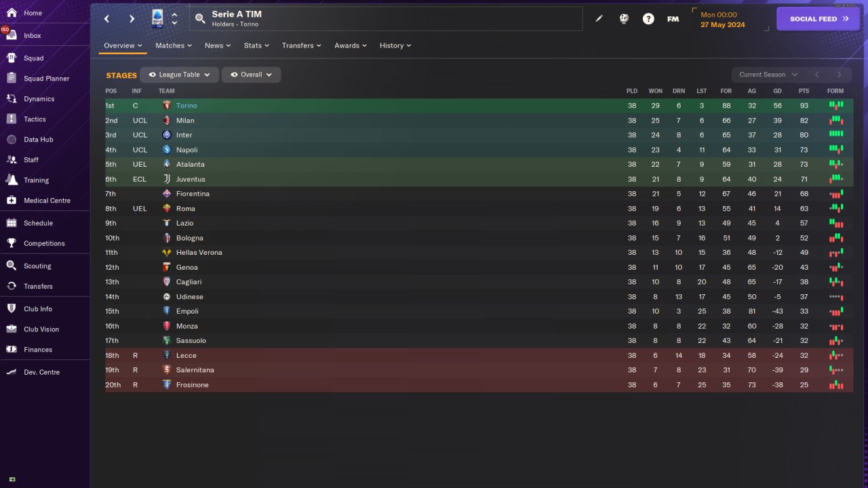
Task: Click the Serie A competition logo
Action: (157, 18)
